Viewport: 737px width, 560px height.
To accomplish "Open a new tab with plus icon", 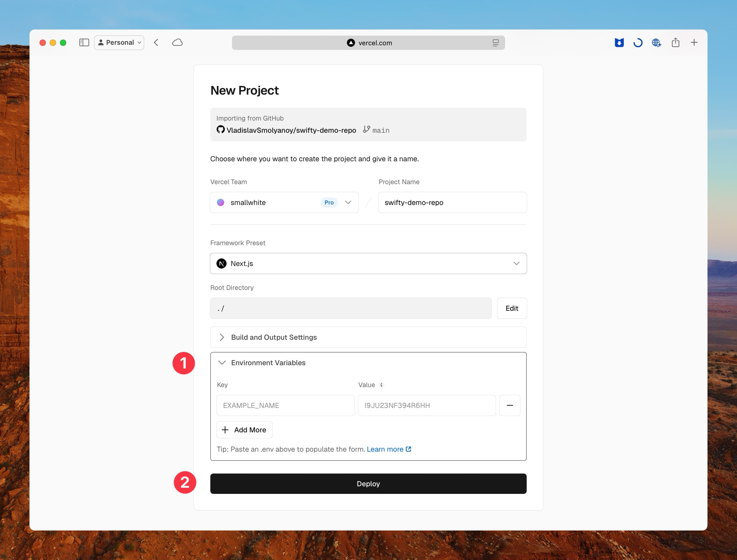I will [x=694, y=43].
